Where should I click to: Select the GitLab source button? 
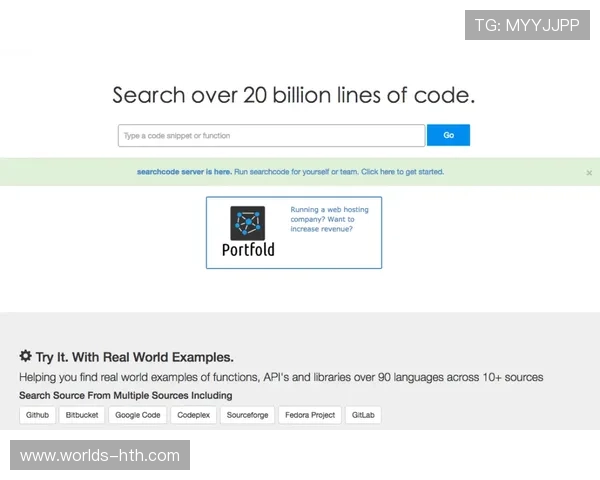363,415
